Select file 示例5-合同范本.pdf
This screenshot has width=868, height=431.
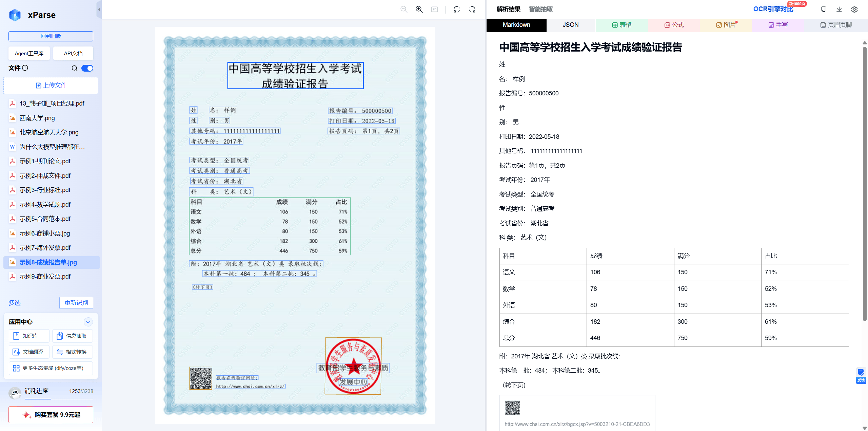click(52, 219)
